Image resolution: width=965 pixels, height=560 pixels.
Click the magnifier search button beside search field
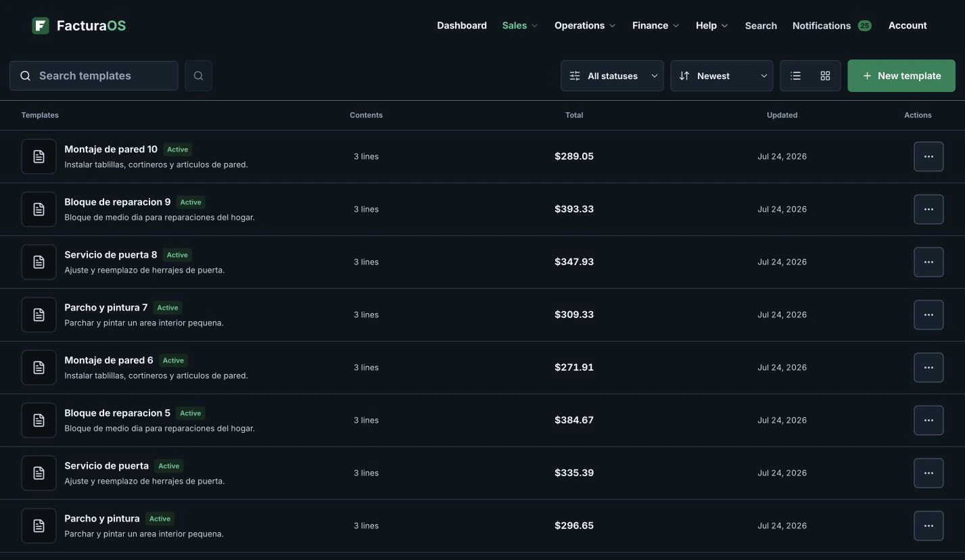pos(198,76)
